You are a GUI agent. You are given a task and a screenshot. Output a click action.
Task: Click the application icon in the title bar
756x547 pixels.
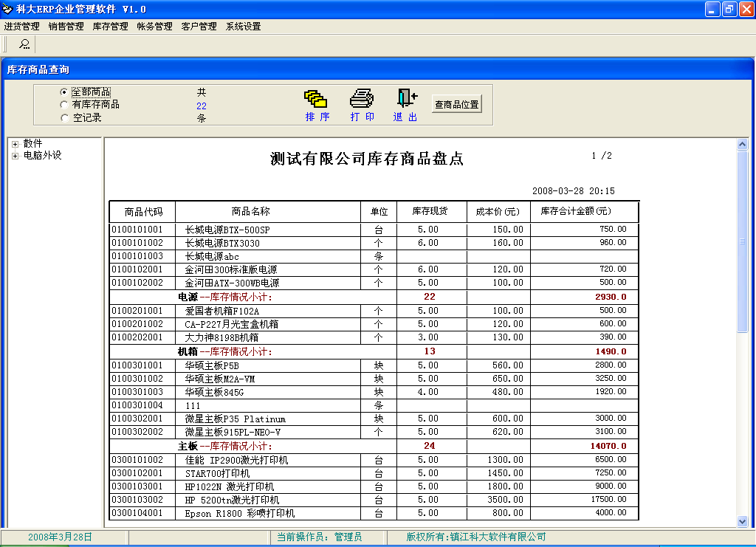click(7, 9)
